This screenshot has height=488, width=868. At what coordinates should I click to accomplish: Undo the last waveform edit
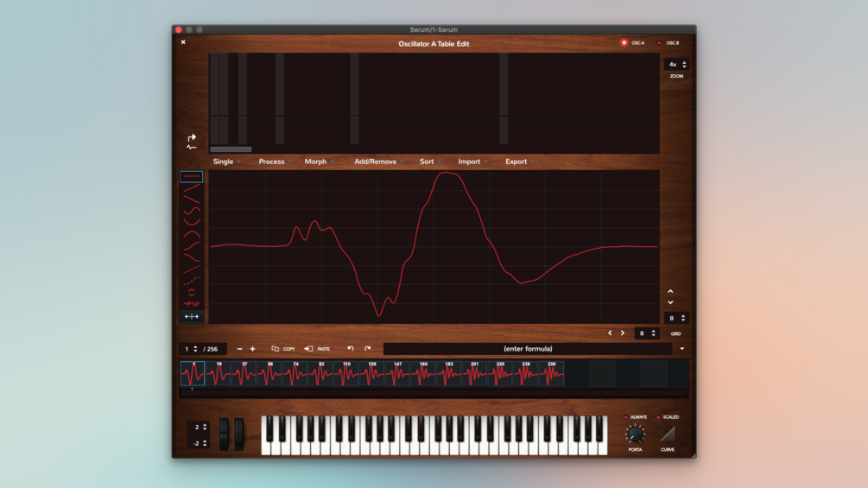[351, 349]
